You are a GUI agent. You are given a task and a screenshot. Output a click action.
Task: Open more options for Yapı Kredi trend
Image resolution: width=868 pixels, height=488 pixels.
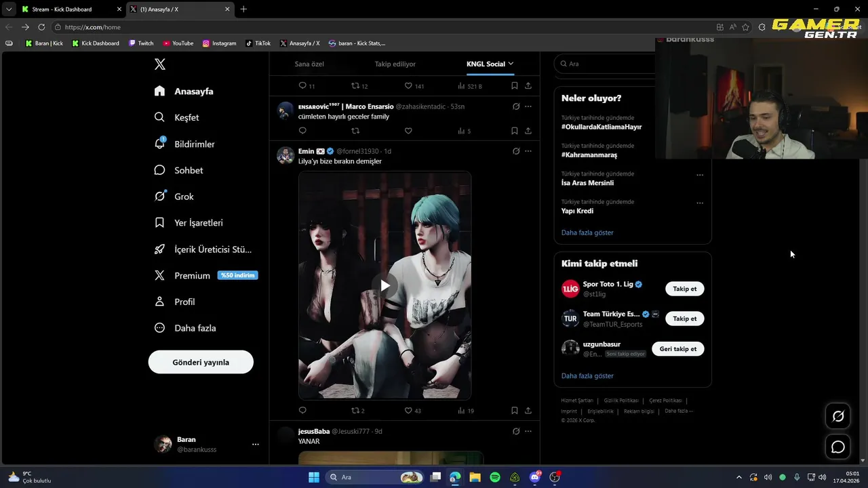(x=700, y=203)
